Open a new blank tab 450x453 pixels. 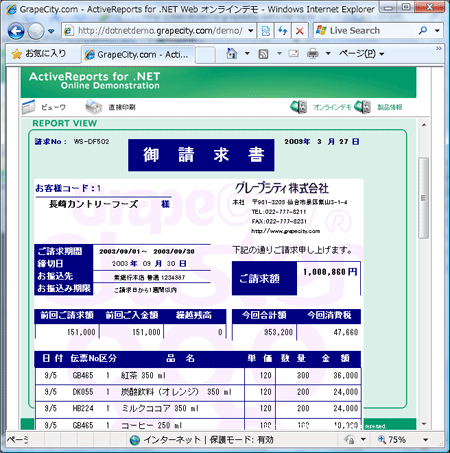point(205,55)
